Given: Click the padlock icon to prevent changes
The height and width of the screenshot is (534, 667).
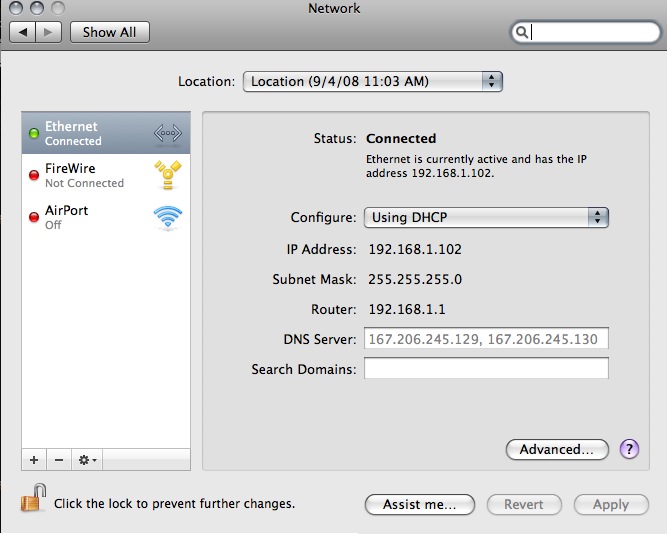Looking at the screenshot, I should pyautogui.click(x=34, y=498).
